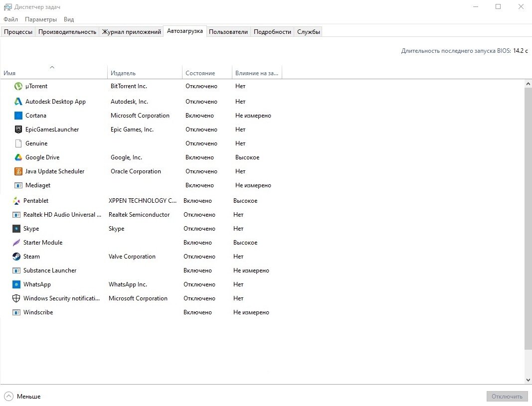This screenshot has width=532, height=406.
Task: Select the Starter Module feather icon
Action: tap(16, 243)
